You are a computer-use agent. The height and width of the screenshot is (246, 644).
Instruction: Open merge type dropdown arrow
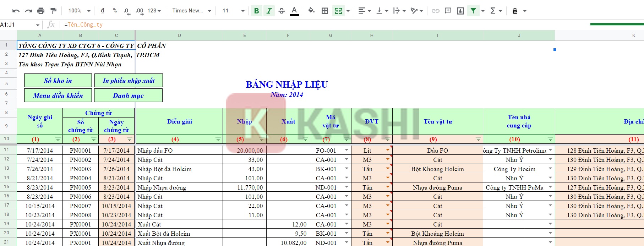click(x=348, y=11)
